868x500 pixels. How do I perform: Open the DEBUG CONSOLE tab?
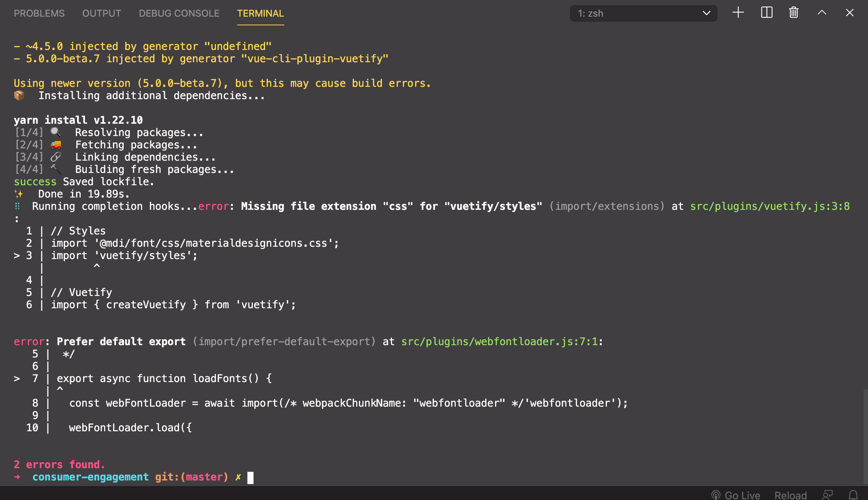coord(179,13)
